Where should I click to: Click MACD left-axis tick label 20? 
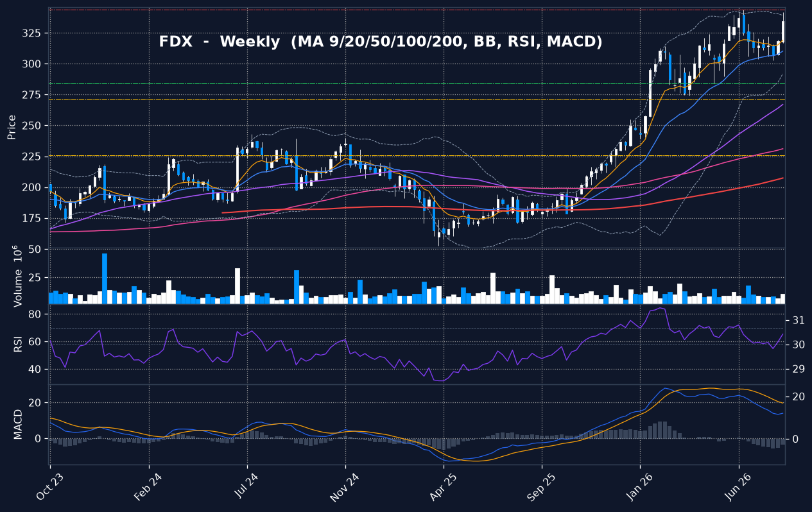[x=35, y=403]
